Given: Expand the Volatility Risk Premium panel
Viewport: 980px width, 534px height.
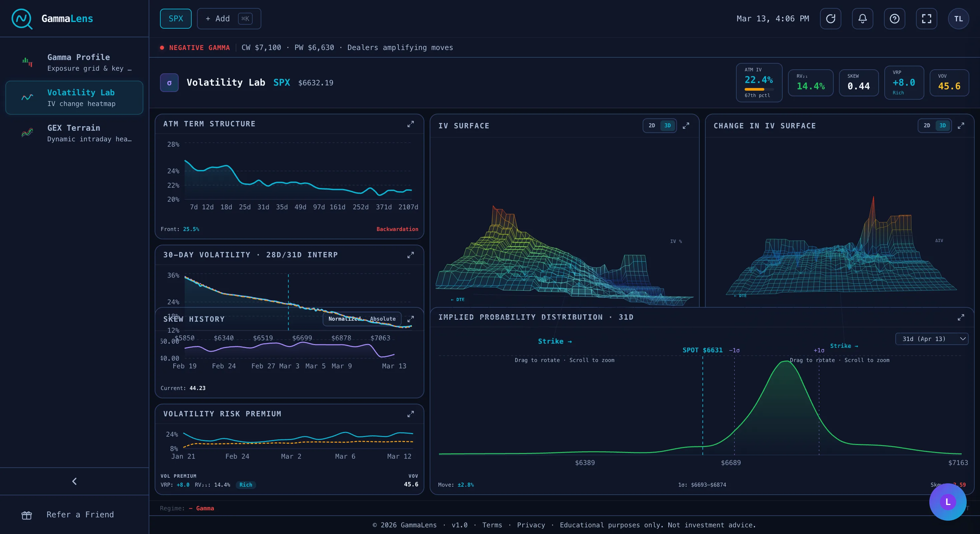Looking at the screenshot, I should 411,414.
